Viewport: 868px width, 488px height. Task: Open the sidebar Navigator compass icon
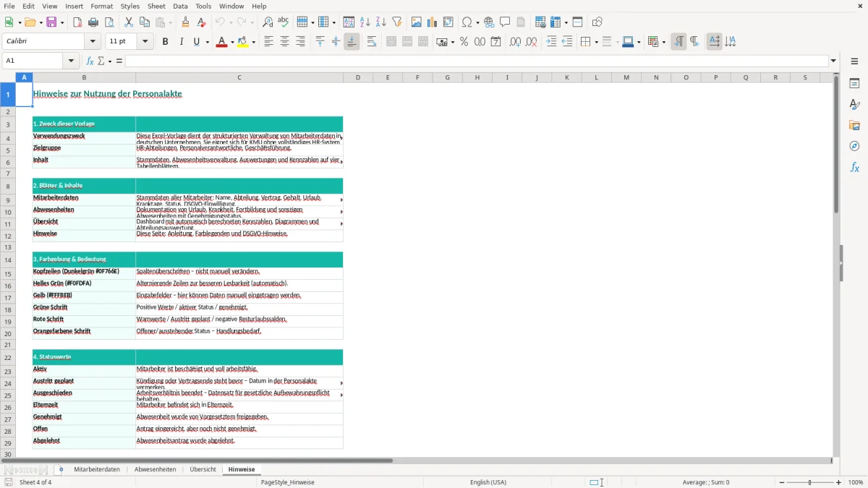click(854, 146)
